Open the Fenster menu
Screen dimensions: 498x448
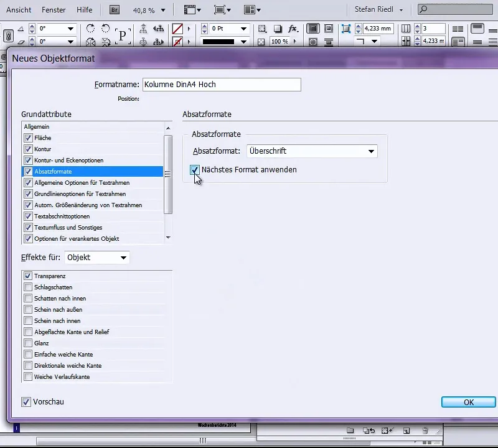[54, 10]
